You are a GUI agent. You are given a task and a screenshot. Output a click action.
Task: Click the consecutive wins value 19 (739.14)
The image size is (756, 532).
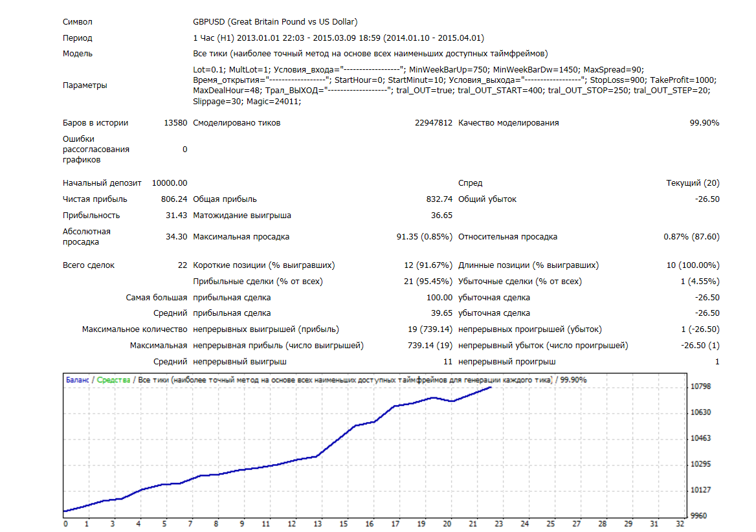430,329
